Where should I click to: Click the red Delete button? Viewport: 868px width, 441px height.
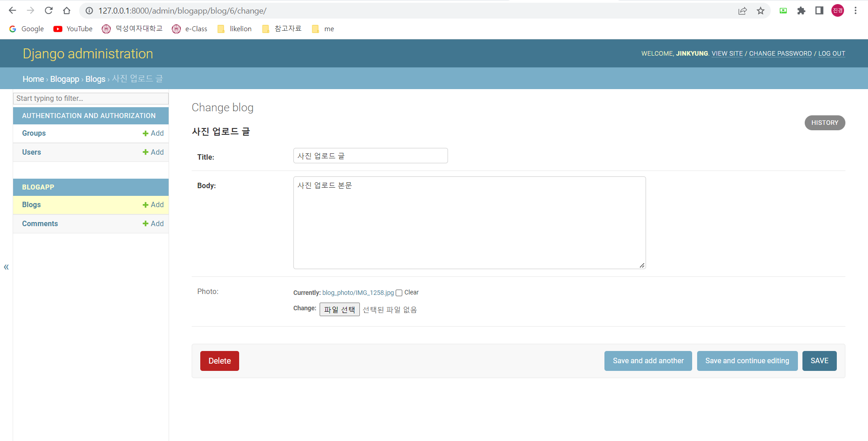pos(220,361)
